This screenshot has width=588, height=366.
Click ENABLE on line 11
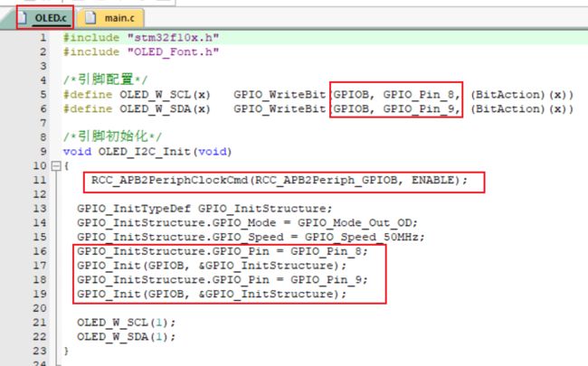(x=433, y=180)
